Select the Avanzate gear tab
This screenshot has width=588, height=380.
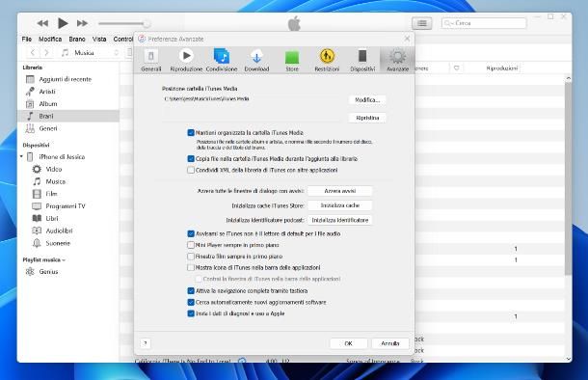pyautogui.click(x=397, y=60)
